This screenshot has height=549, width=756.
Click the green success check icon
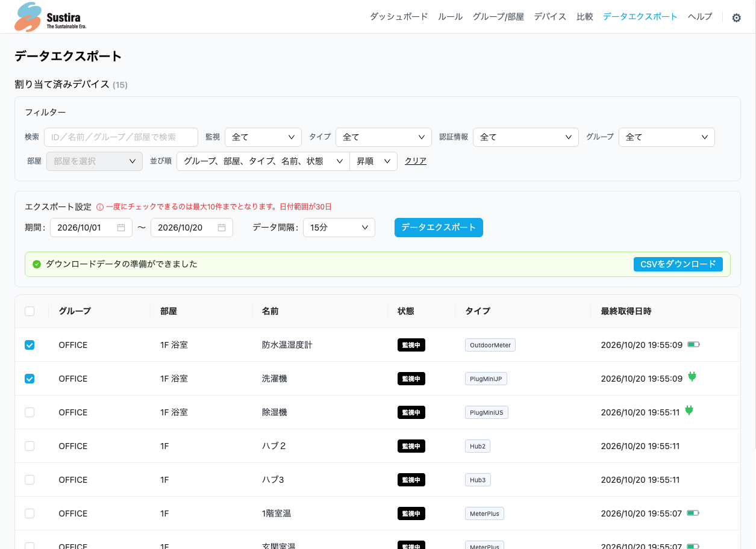pos(37,264)
